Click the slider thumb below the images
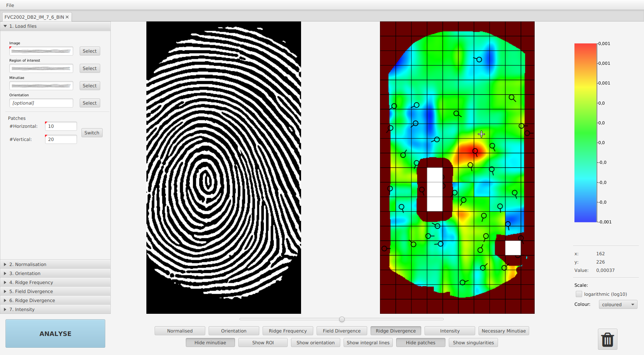 click(342, 319)
